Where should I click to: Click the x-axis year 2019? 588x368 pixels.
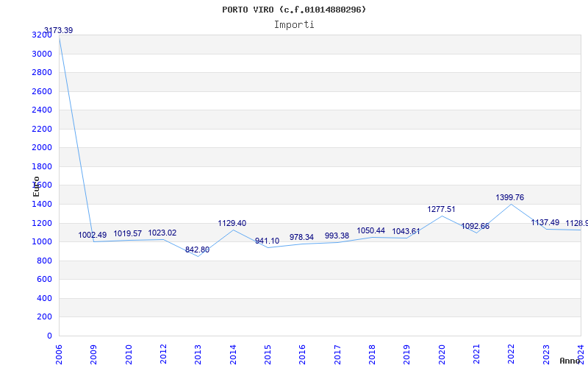pos(407,355)
